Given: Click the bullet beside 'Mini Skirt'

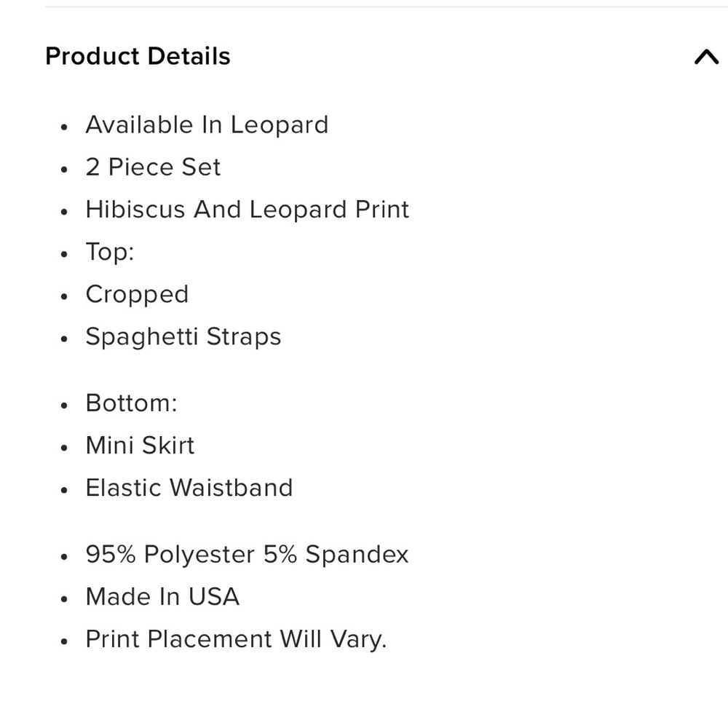Looking at the screenshot, I should tap(65, 447).
